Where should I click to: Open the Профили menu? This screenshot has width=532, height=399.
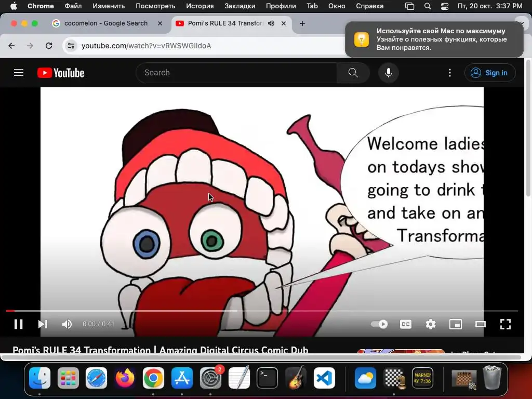coord(281,6)
